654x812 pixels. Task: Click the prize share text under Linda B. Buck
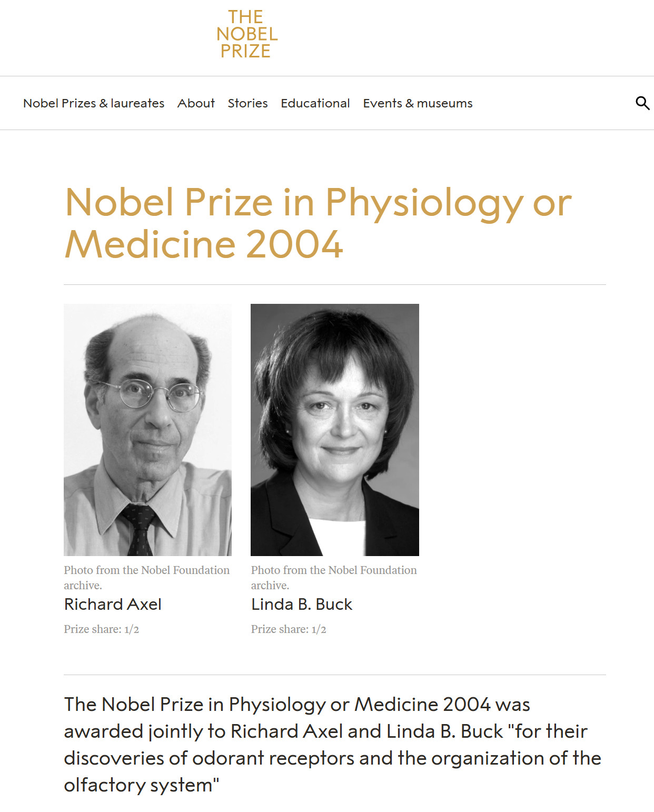(289, 629)
